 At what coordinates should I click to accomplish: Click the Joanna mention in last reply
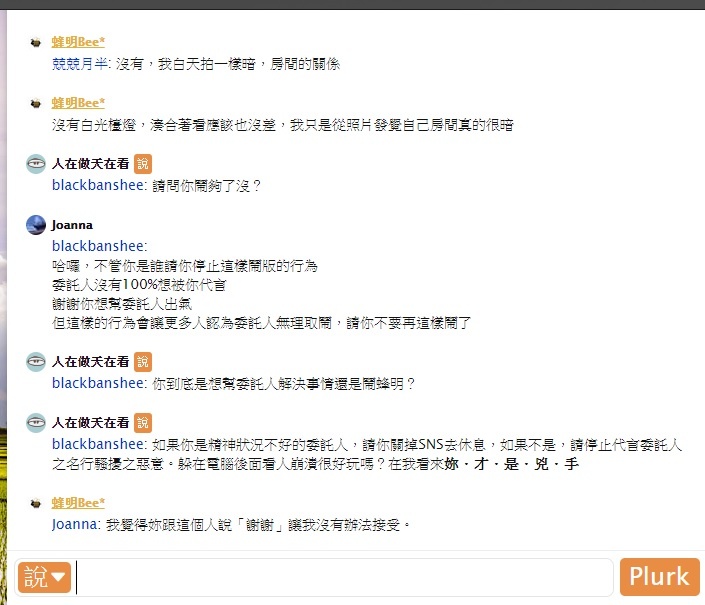(x=74, y=525)
